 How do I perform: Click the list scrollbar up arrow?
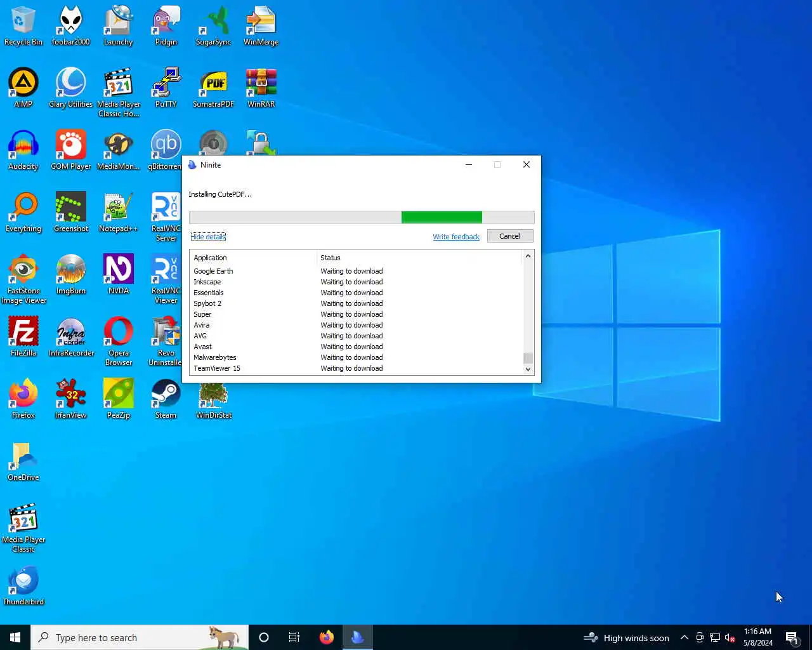click(528, 256)
